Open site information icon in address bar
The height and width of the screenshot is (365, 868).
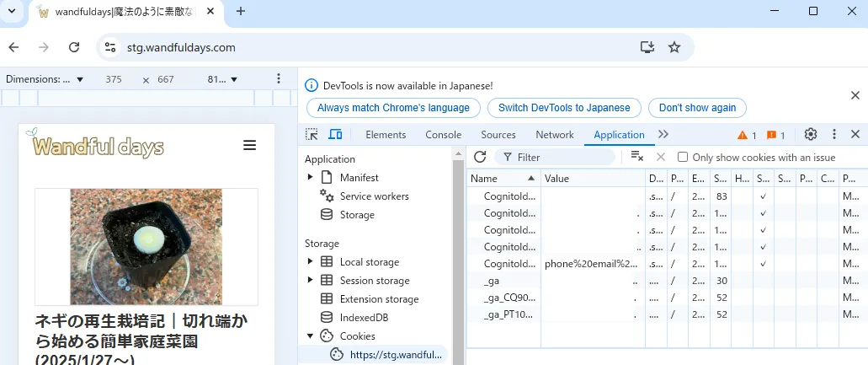tap(110, 48)
